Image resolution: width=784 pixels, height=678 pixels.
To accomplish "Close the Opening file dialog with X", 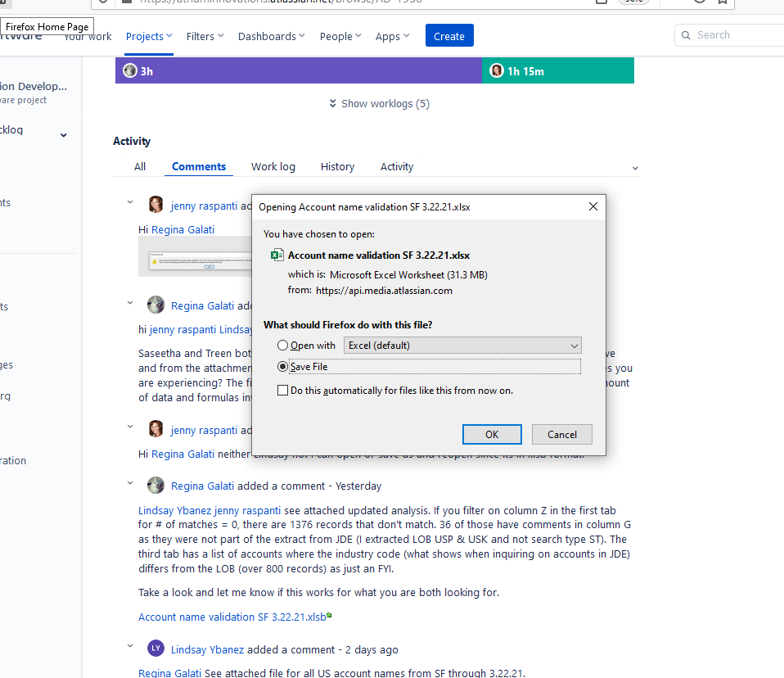I will (x=593, y=206).
